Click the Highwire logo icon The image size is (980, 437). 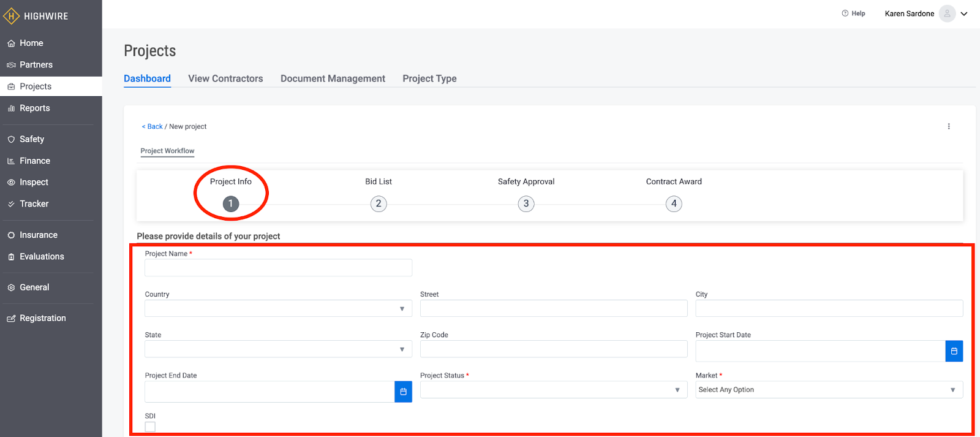[12, 16]
